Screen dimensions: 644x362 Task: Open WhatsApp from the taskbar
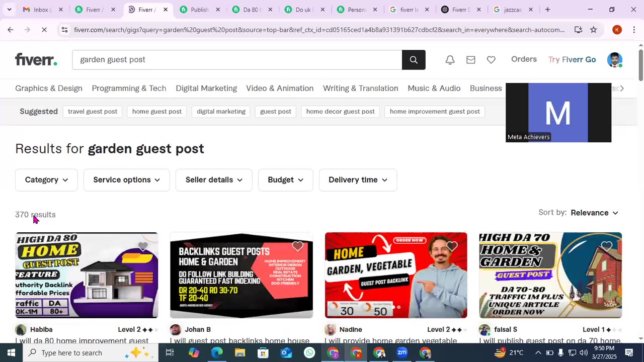click(309, 353)
